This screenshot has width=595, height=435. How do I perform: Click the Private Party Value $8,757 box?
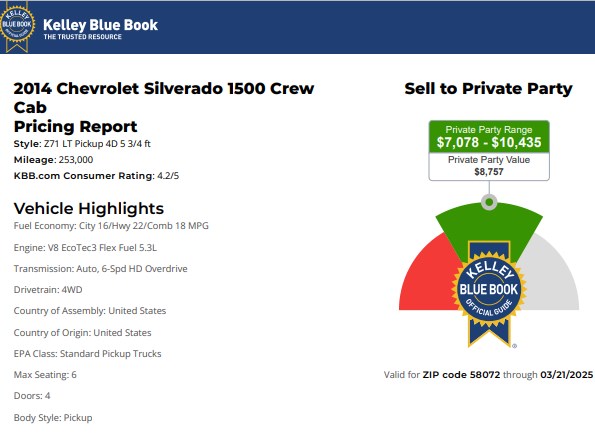(489, 166)
